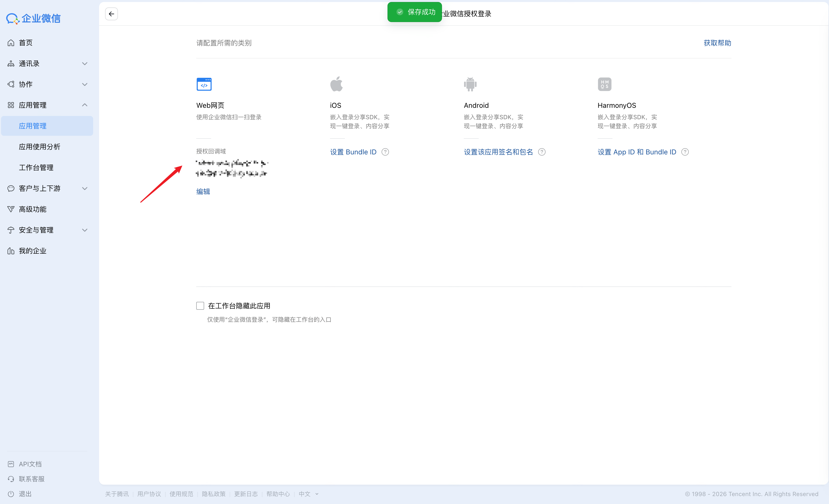Click the 通讯录 org chart icon
The width and height of the screenshot is (829, 504).
[x=11, y=64]
